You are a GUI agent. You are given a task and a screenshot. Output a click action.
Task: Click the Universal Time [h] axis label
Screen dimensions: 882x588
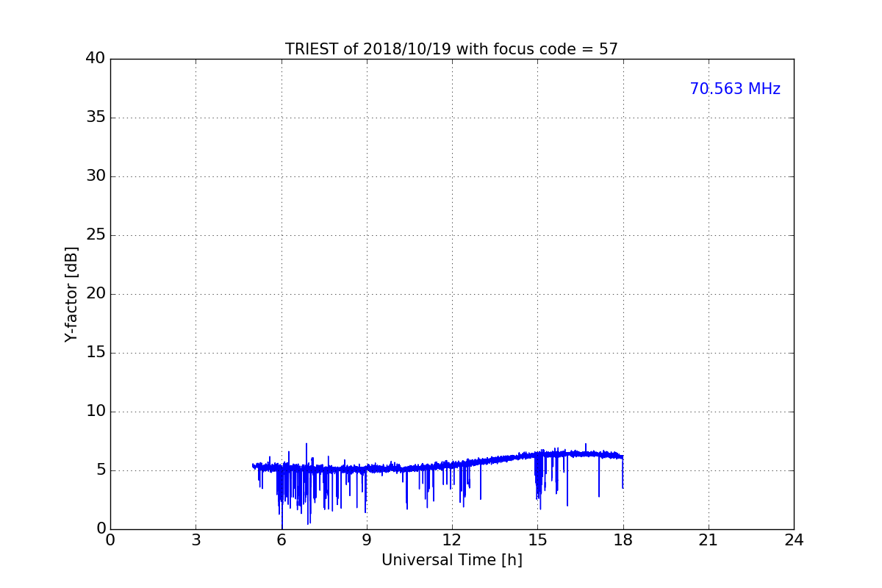(x=451, y=560)
